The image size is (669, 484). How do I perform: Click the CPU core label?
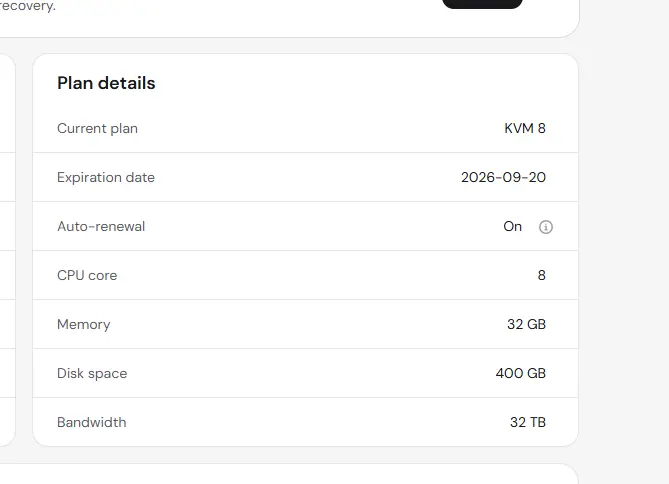[x=87, y=276]
